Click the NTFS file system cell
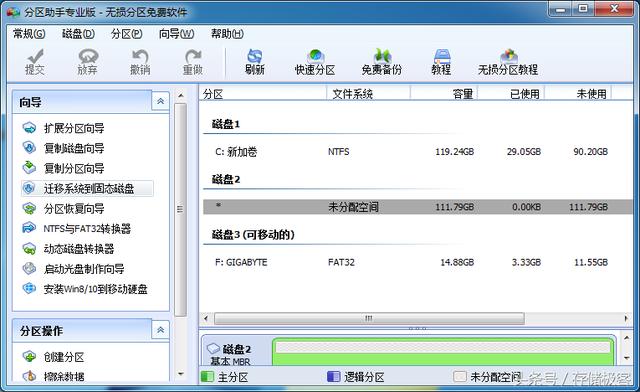The height and width of the screenshot is (392, 640). coord(338,151)
